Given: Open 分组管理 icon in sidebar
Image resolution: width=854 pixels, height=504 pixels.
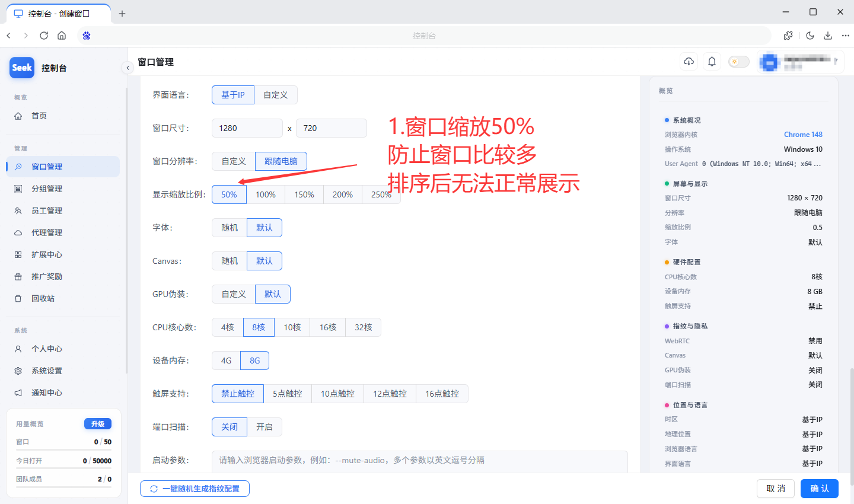Looking at the screenshot, I should pos(18,189).
